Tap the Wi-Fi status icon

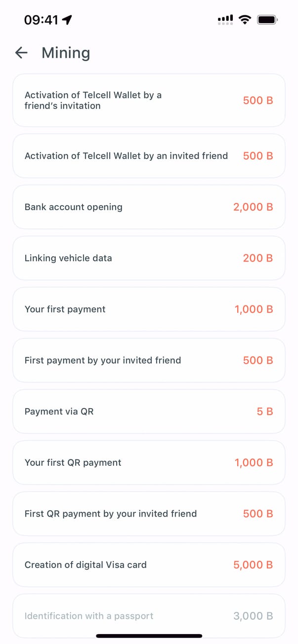tap(244, 20)
